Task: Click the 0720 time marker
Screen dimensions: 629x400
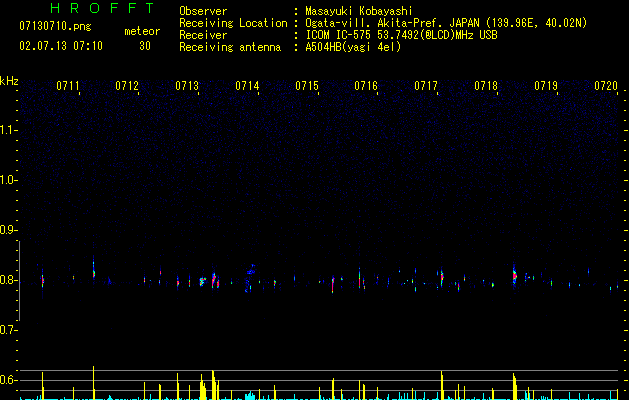Action: (x=606, y=86)
